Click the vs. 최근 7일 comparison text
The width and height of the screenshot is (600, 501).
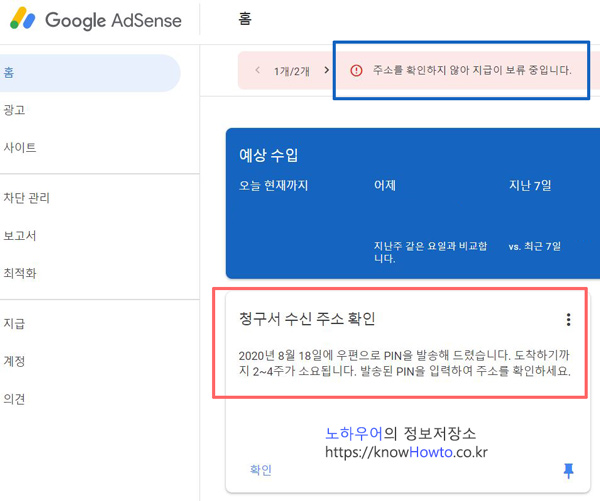(x=535, y=246)
